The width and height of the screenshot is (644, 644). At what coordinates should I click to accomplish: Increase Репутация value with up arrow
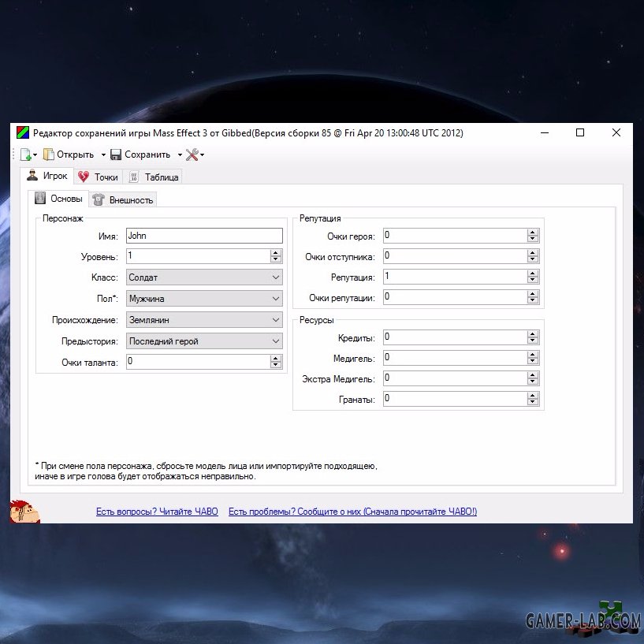[x=533, y=274]
